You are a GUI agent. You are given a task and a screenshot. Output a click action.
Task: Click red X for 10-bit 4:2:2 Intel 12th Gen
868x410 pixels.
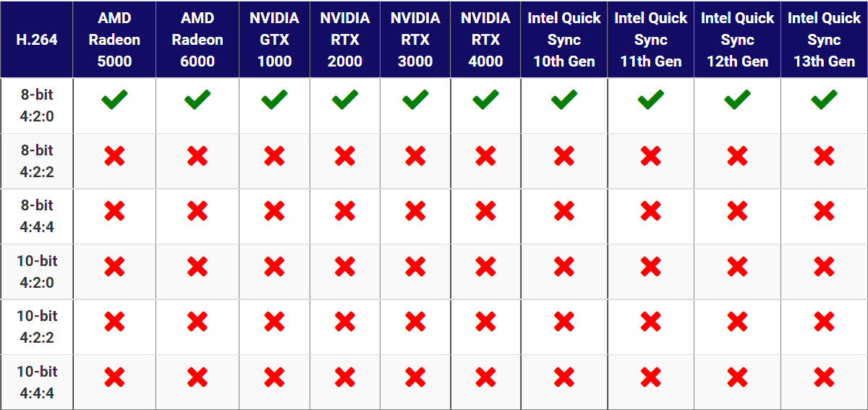[737, 322]
